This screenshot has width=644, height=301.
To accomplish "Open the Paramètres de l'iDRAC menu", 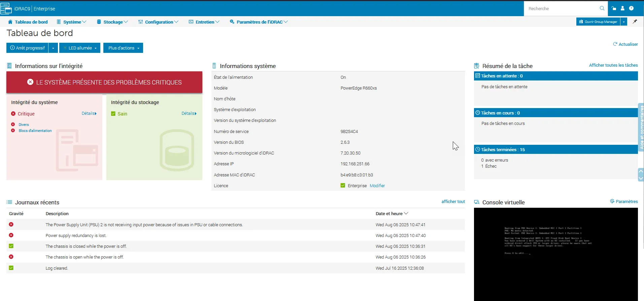I will click(259, 22).
